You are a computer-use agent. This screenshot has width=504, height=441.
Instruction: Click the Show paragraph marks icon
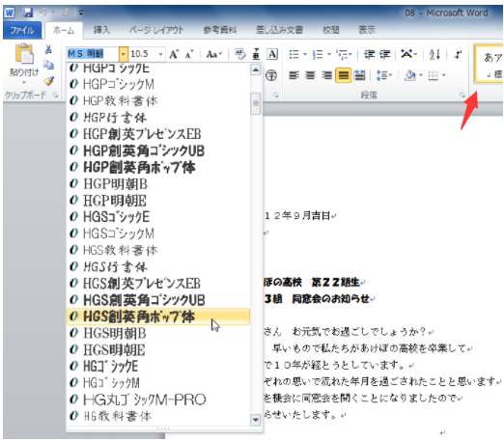[x=458, y=54]
